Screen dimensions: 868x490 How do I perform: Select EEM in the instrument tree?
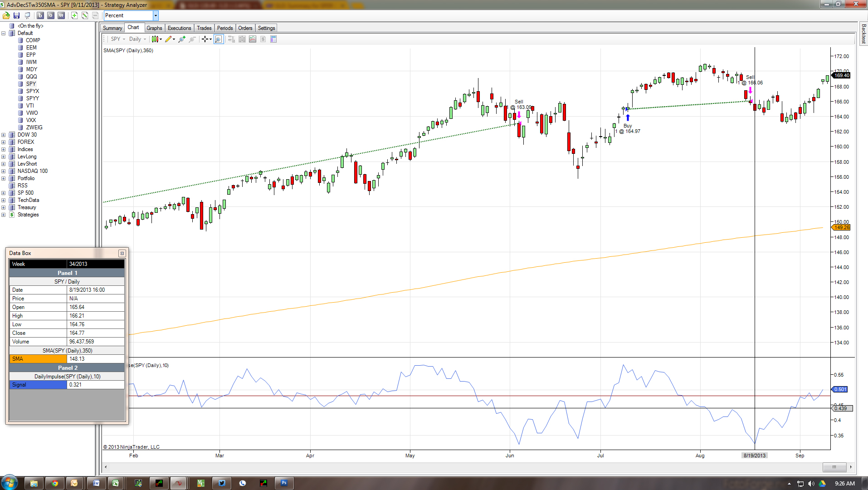(31, 48)
